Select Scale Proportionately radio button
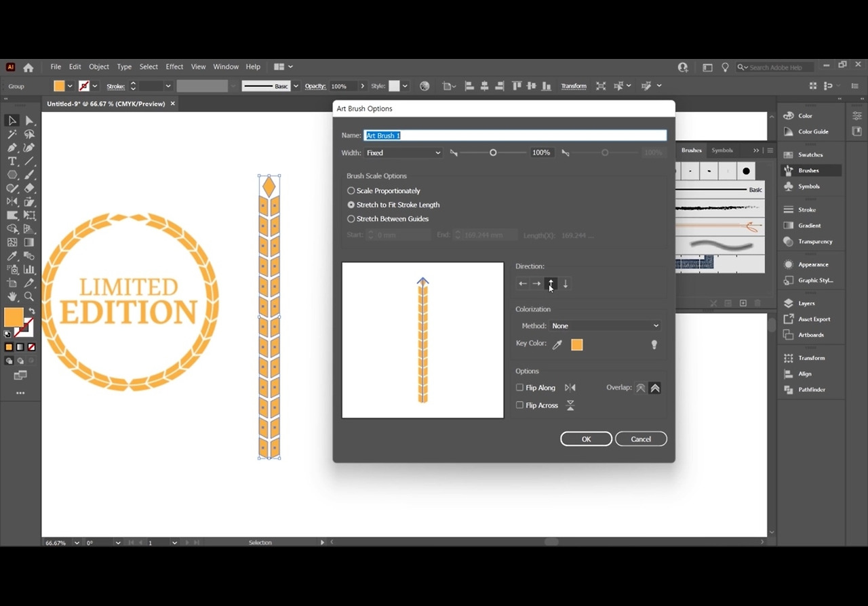 351,191
